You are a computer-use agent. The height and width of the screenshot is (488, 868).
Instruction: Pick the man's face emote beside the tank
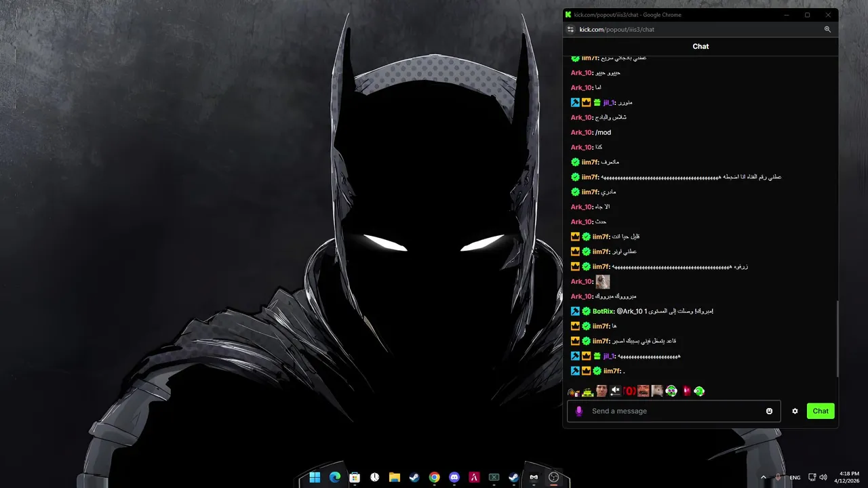601,391
